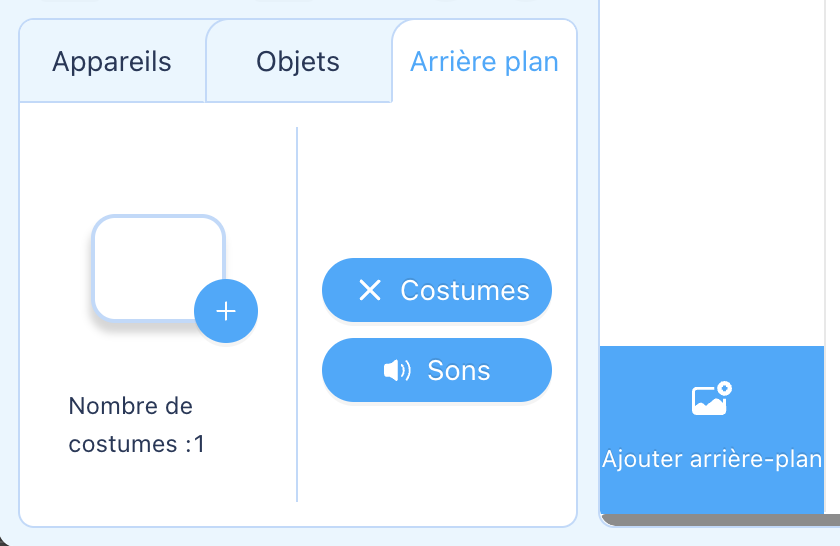Click the speaker icon in Sons
The image size is (840, 546).
(397, 370)
